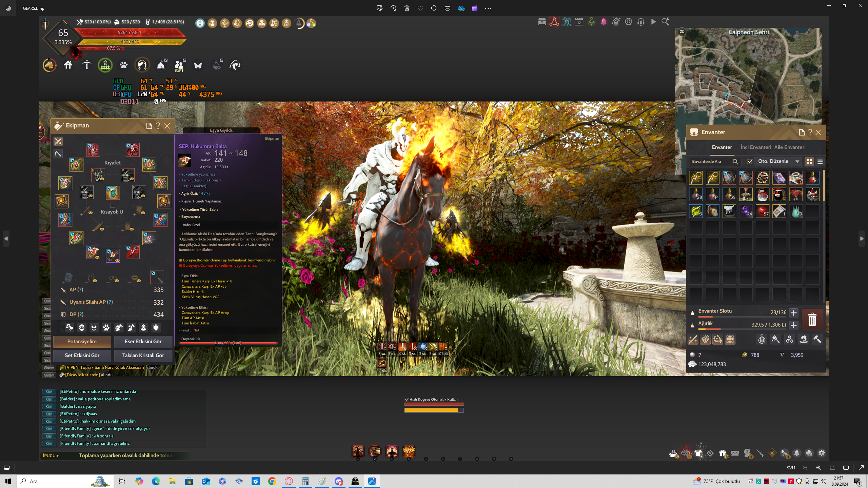Click the Ekipman panel help question mark
This screenshot has height=488, width=868.
click(158, 126)
